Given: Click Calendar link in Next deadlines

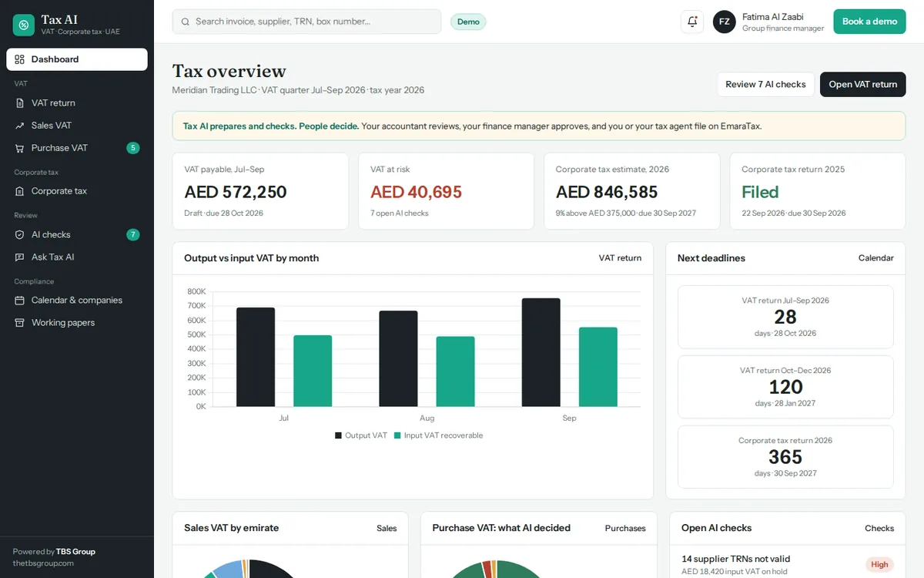Looking at the screenshot, I should point(875,258).
